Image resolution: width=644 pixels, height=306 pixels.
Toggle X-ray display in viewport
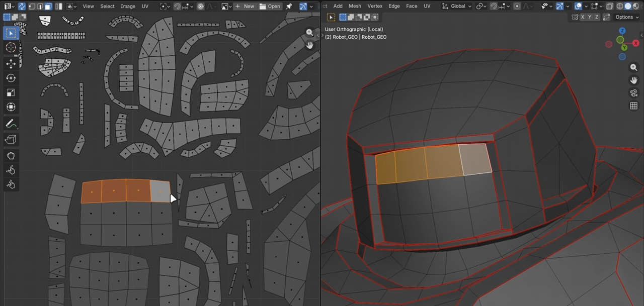[x=609, y=7]
